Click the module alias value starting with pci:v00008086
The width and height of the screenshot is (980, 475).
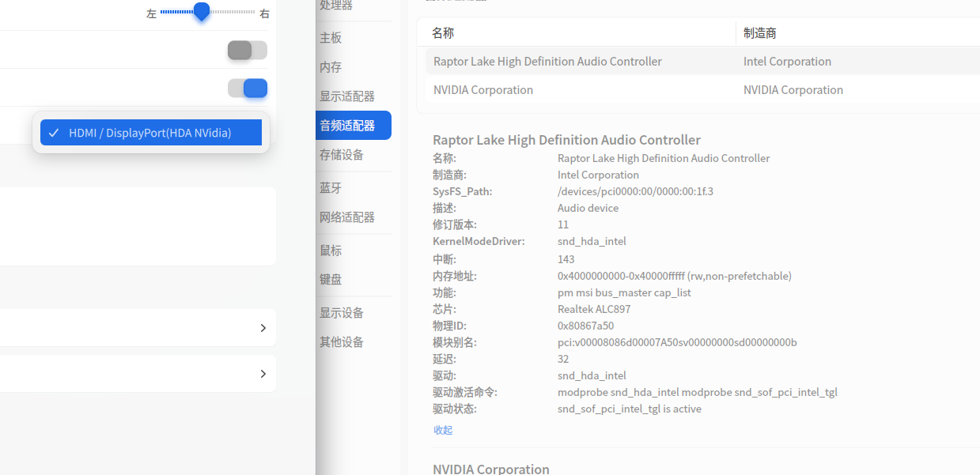[677, 342]
